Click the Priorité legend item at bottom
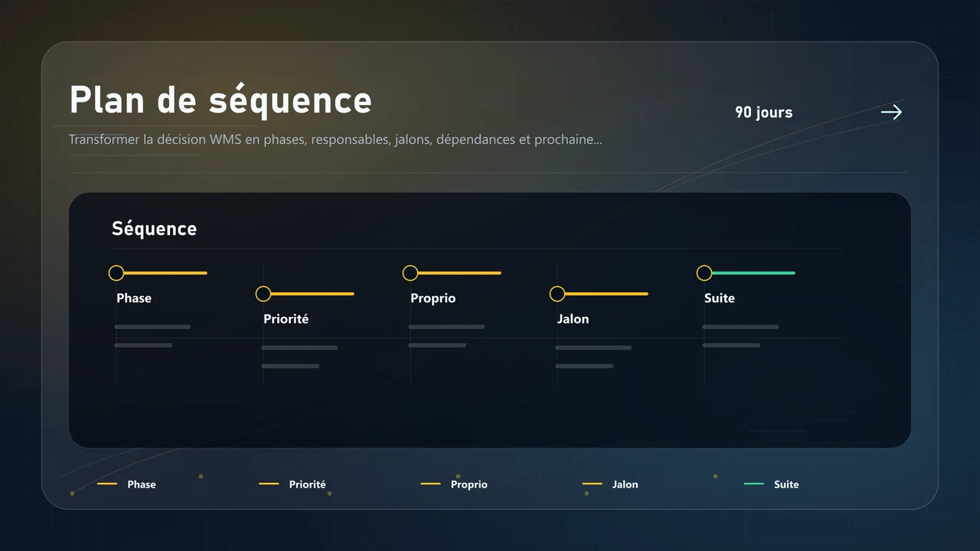This screenshot has height=551, width=980. (292, 484)
